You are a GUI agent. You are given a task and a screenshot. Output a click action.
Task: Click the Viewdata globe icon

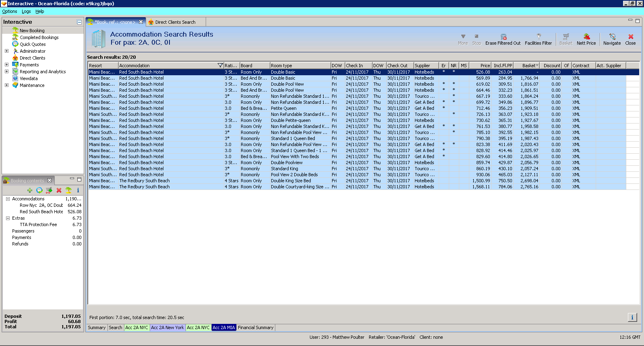click(x=15, y=78)
